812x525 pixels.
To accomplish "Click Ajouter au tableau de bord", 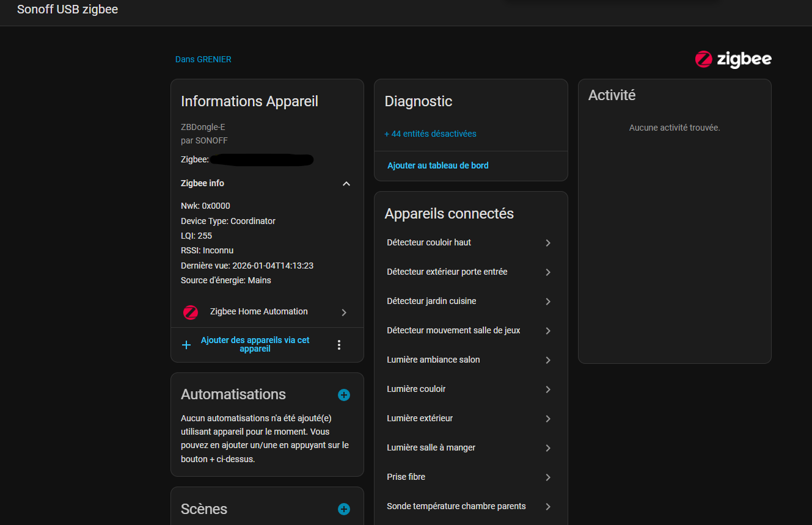I will click(437, 165).
